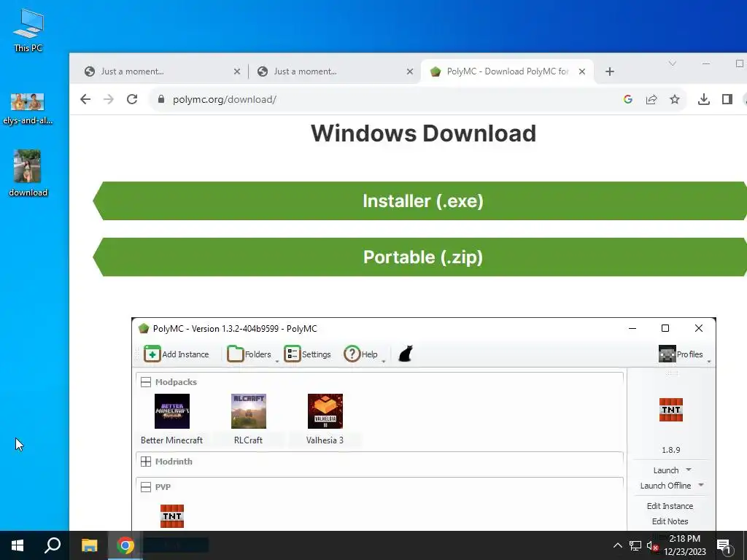Click the Windows Download heading
This screenshot has height=560, width=747.
coord(423,133)
